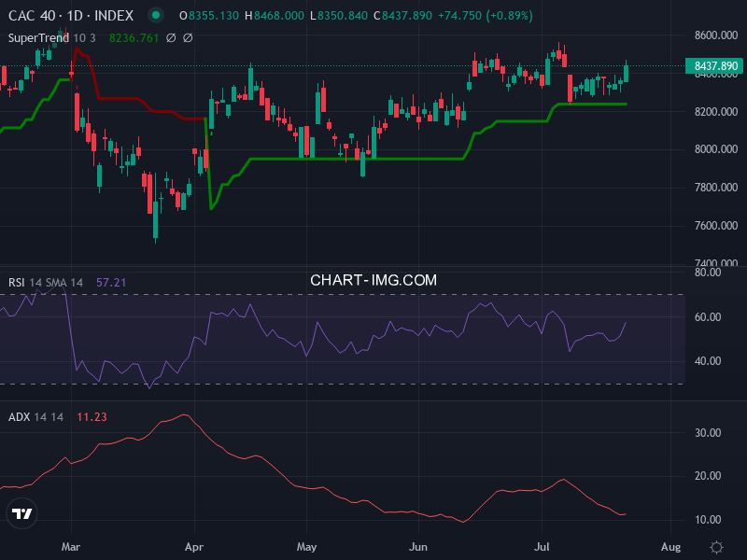Screen dimensions: 747x560
Task: Open chart settings gear icon
Action: click(x=716, y=547)
